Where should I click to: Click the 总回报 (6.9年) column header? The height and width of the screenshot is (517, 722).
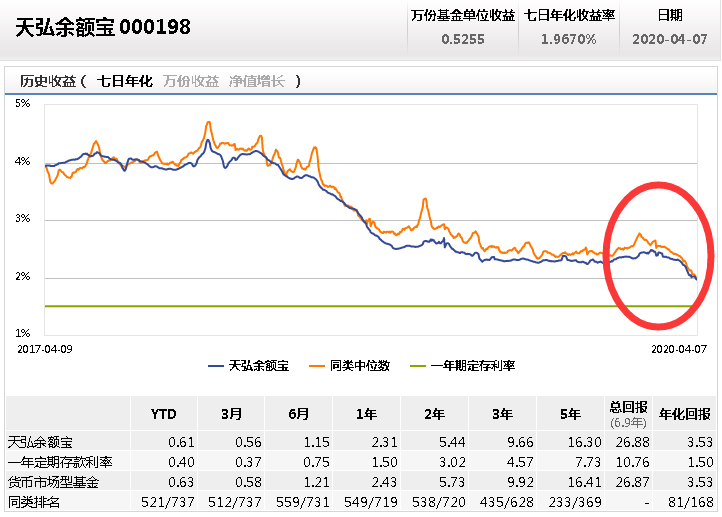point(629,414)
